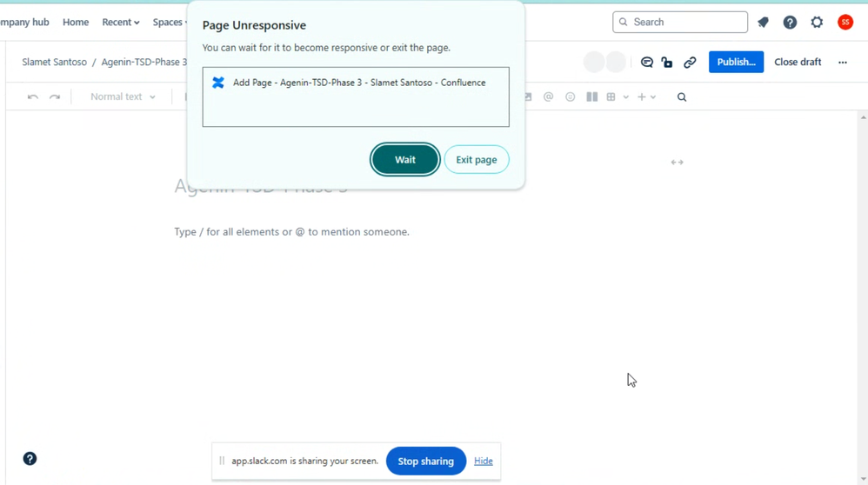Insert an emoji icon
The width and height of the screenshot is (868, 485).
(570, 96)
